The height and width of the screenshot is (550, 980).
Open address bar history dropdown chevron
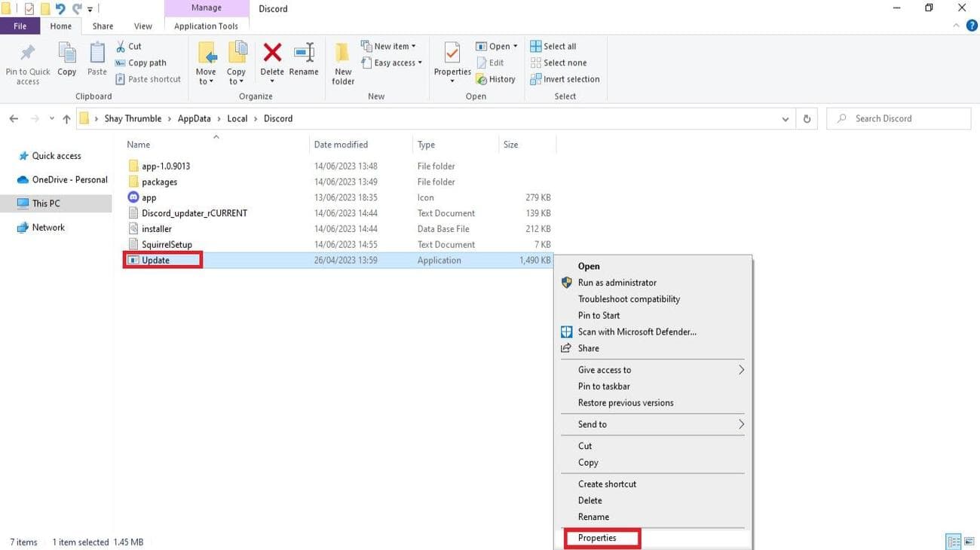[x=786, y=119]
